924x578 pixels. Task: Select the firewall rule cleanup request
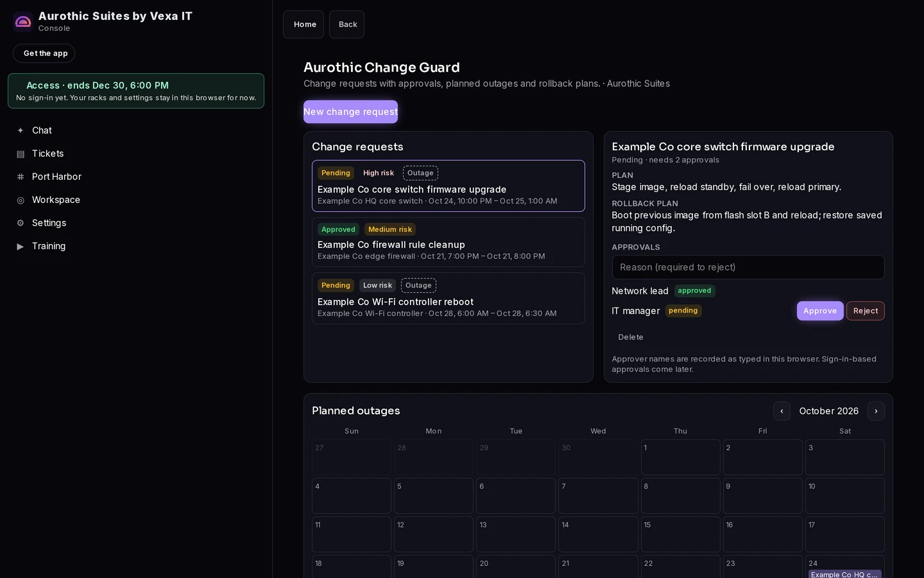tap(449, 242)
